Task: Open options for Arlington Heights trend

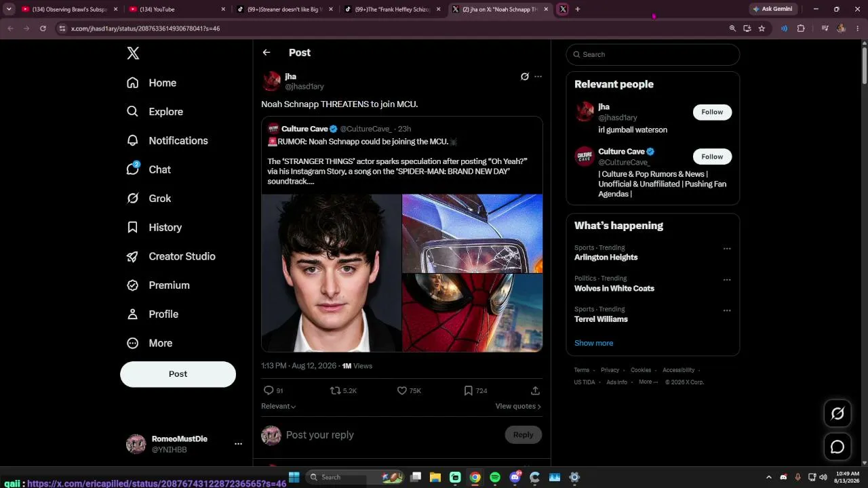Action: 727,249
